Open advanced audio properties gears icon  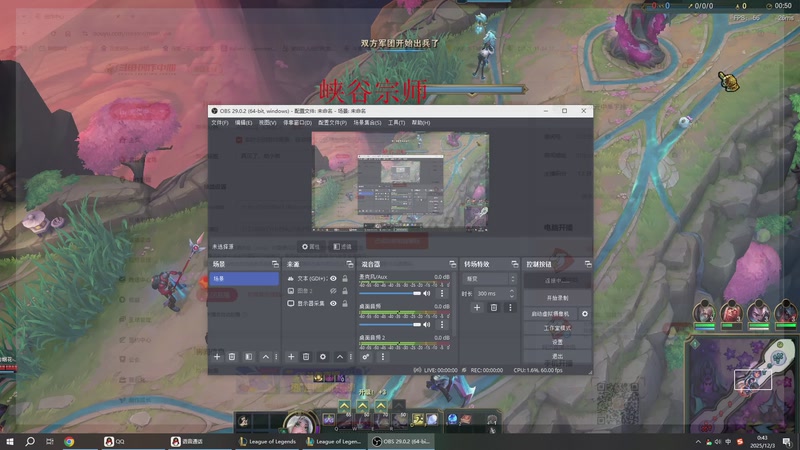coord(366,357)
